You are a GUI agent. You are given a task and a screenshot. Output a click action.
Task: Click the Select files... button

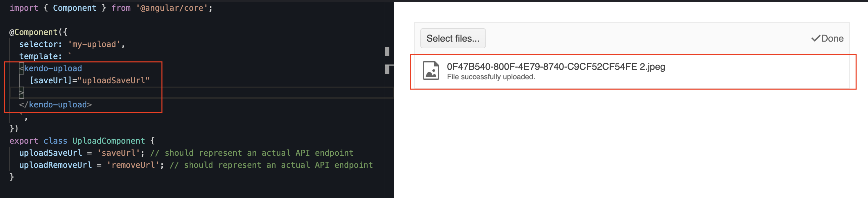pos(452,38)
